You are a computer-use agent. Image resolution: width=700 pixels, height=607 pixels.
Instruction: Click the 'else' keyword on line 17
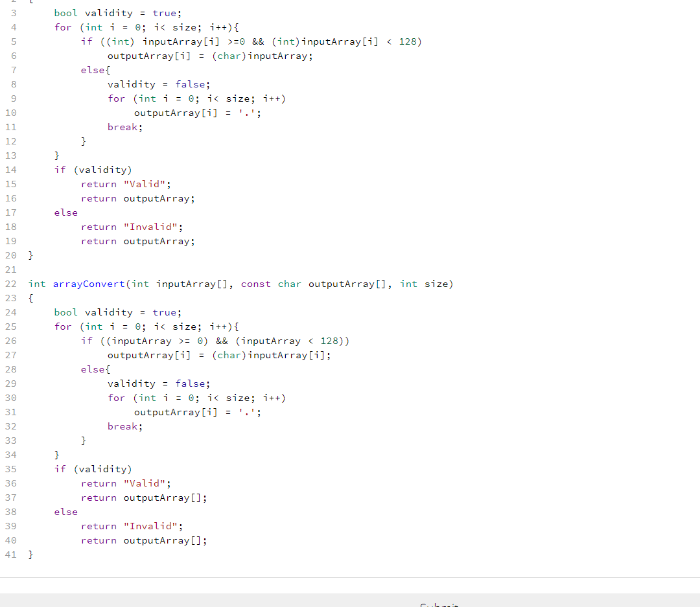tap(66, 212)
